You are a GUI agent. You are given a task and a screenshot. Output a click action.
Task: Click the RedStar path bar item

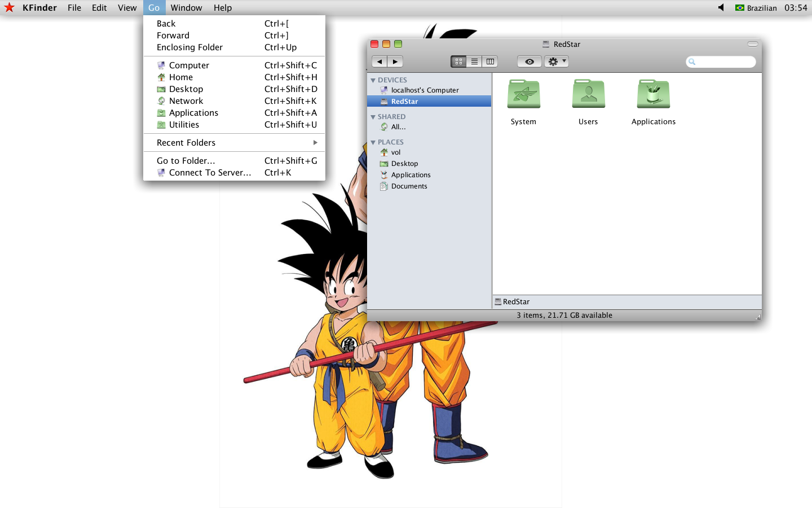[512, 302]
